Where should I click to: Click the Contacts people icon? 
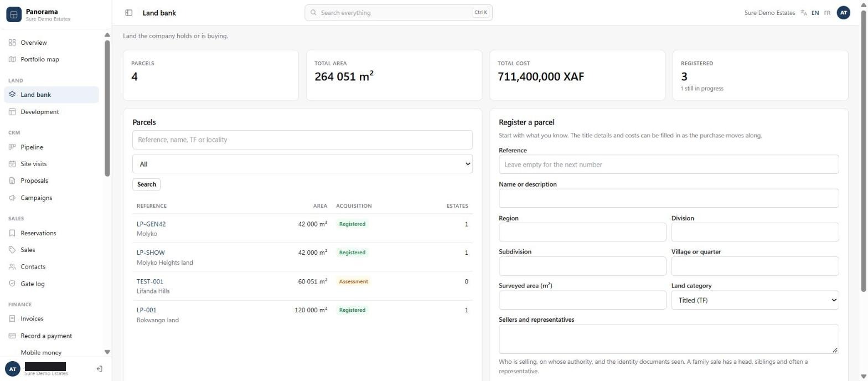(x=12, y=266)
